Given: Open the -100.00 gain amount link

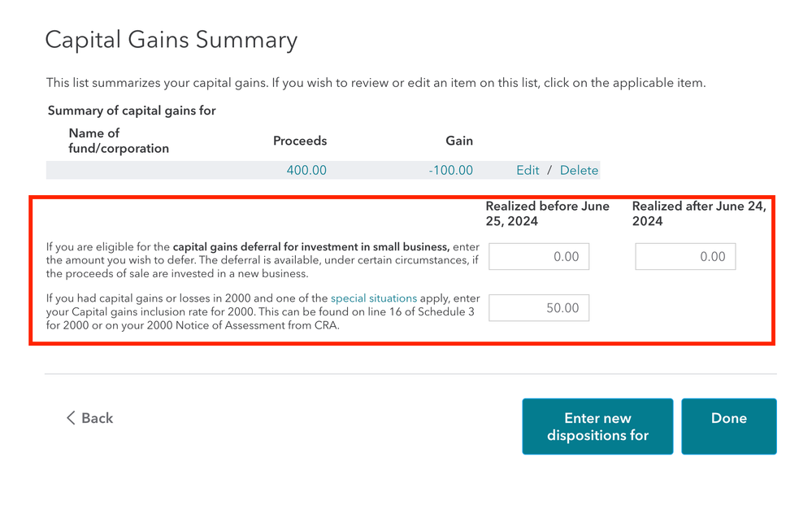Looking at the screenshot, I should (x=450, y=171).
